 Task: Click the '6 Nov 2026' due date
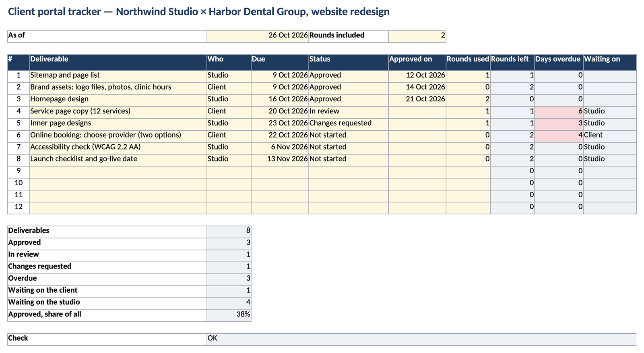280,148
